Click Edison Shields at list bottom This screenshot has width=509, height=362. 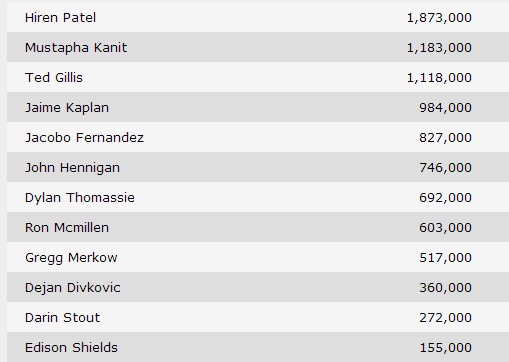(71, 348)
